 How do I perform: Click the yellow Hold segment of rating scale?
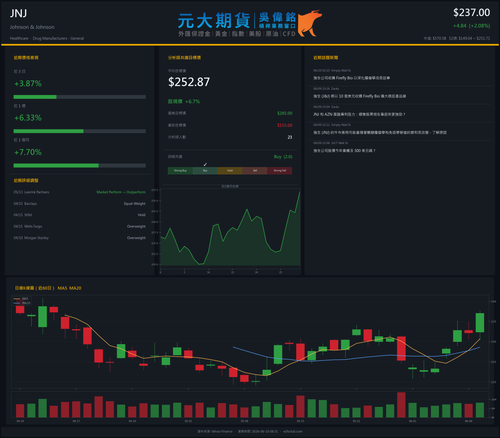pyautogui.click(x=230, y=171)
